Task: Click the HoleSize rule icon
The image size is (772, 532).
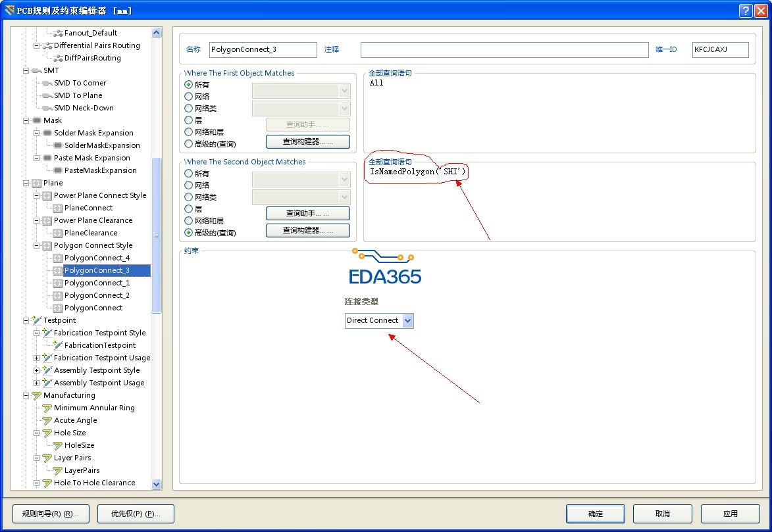Action: pyautogui.click(x=58, y=445)
